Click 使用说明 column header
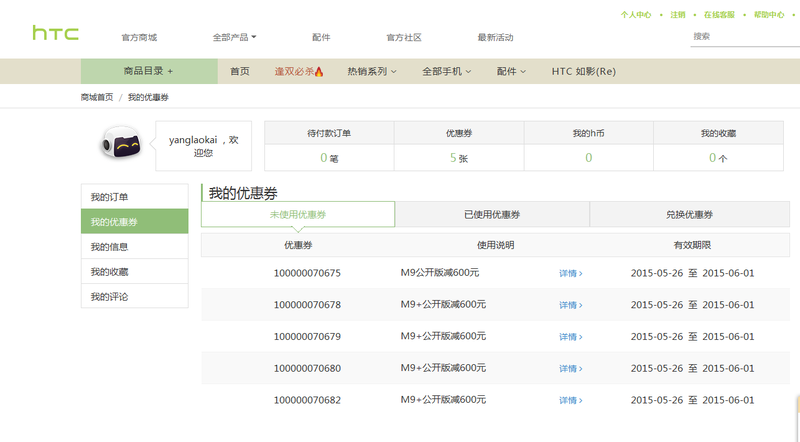Screen dimensions: 800x442 coord(495,245)
